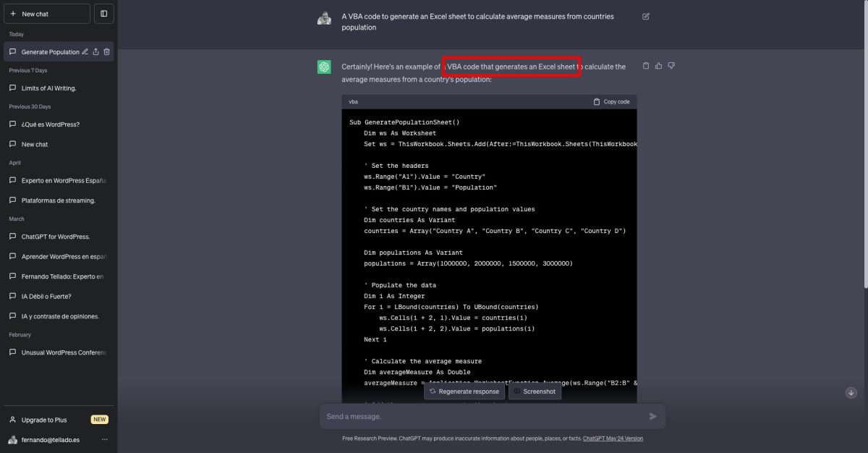Viewport: 868px width, 453px height.
Task: Open the Experto en WordPress España chat
Action: tap(59, 180)
